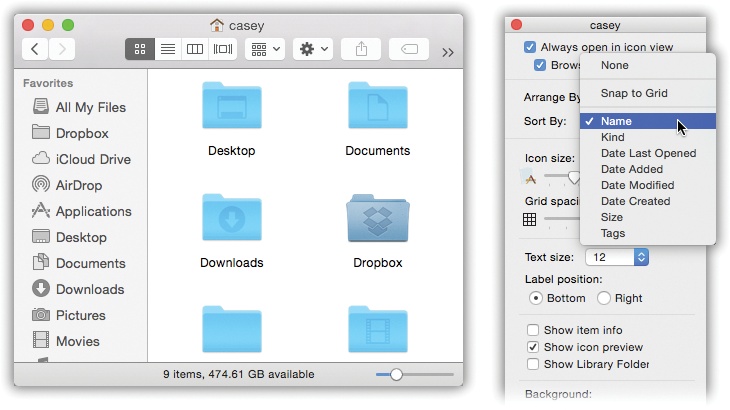730x410 pixels.
Task: Open the Action gear menu
Action: coord(312,49)
